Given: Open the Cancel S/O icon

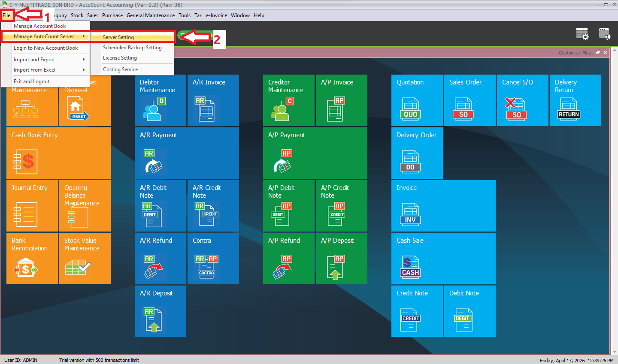Looking at the screenshot, I should pyautogui.click(x=515, y=109).
